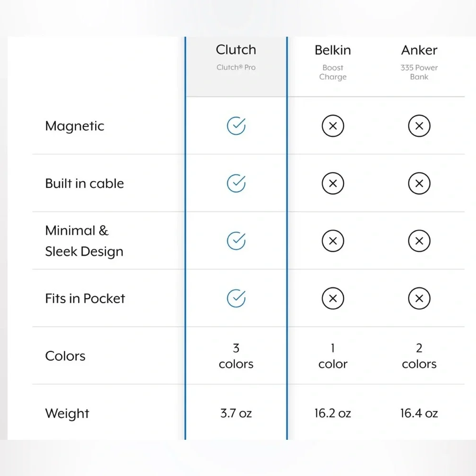
Task: Click the Anker 16.4 oz weight value
Action: (419, 413)
